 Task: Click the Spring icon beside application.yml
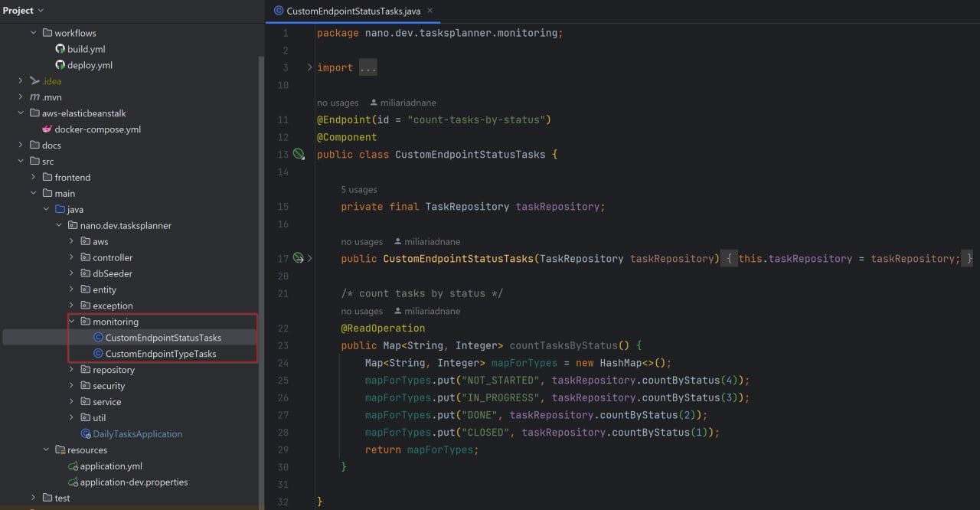73,466
